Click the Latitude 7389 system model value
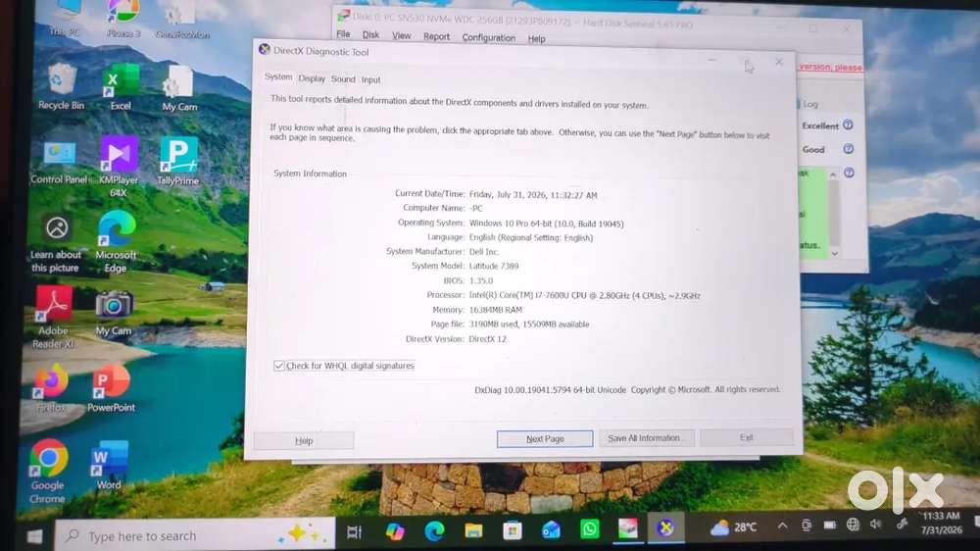The width and height of the screenshot is (980, 551). (x=494, y=266)
